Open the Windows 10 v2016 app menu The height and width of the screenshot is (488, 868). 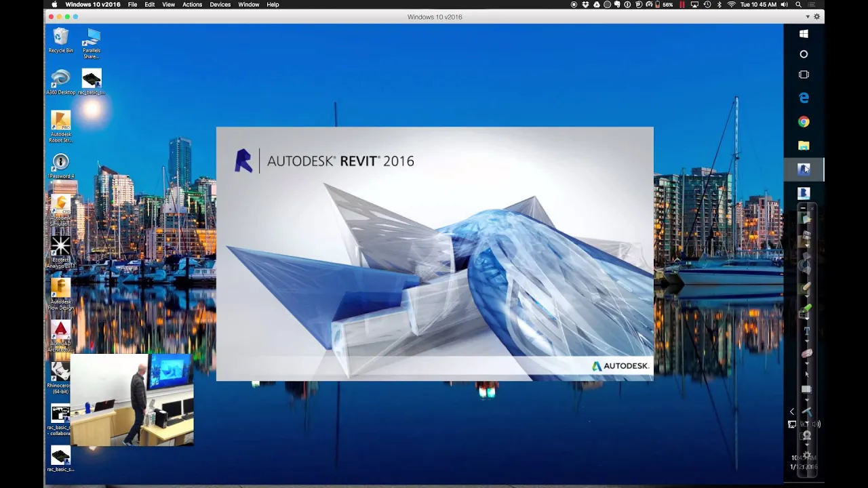click(x=93, y=4)
